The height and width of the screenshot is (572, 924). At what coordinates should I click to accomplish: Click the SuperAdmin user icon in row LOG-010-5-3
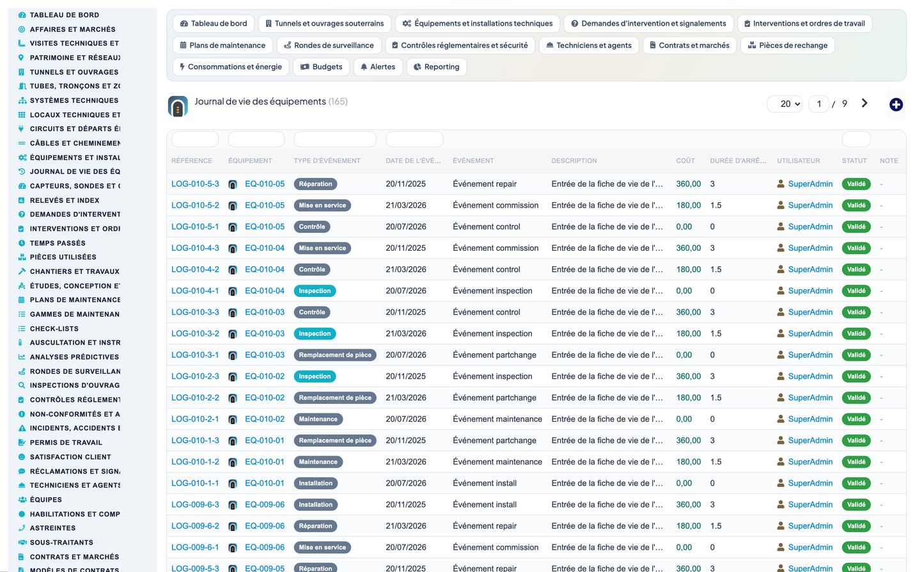[781, 184]
